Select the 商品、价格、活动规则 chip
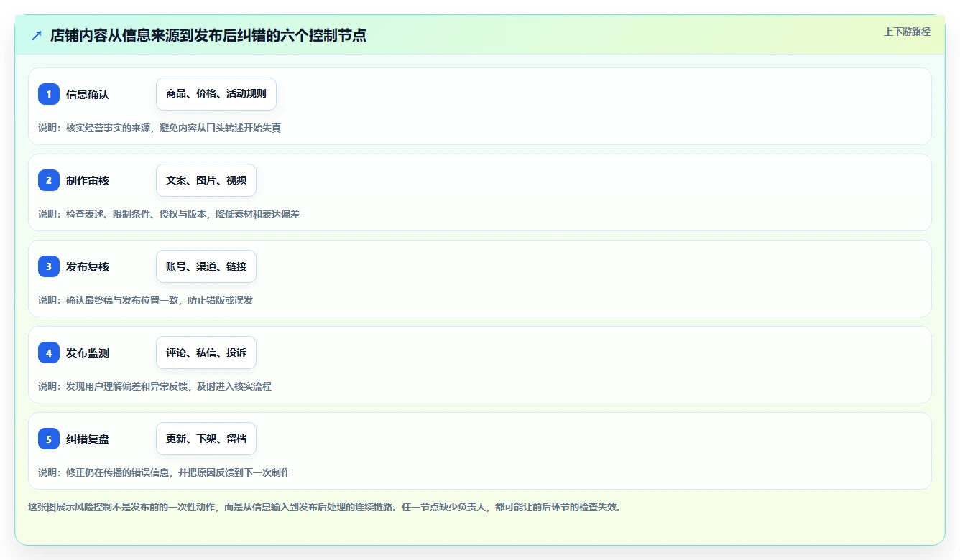This screenshot has width=960, height=560. [216, 94]
